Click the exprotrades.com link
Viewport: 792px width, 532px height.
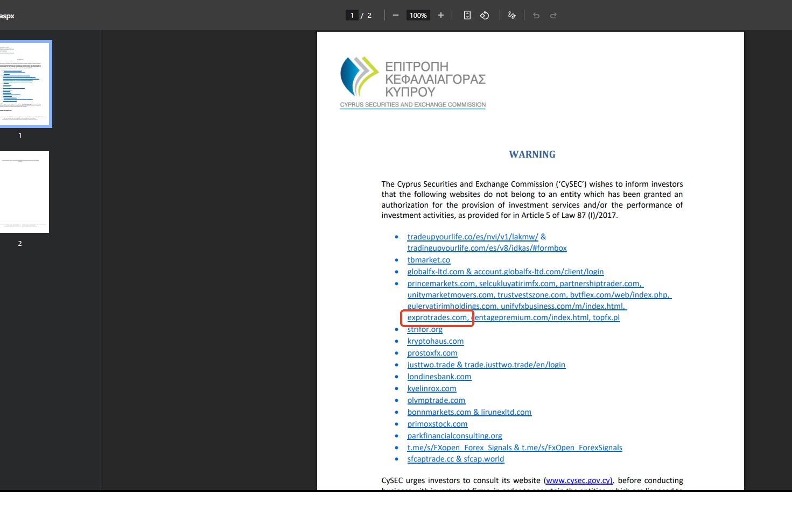point(437,318)
